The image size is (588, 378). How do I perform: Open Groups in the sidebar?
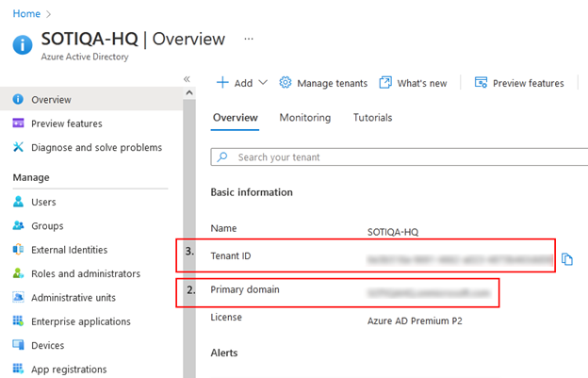[47, 226]
